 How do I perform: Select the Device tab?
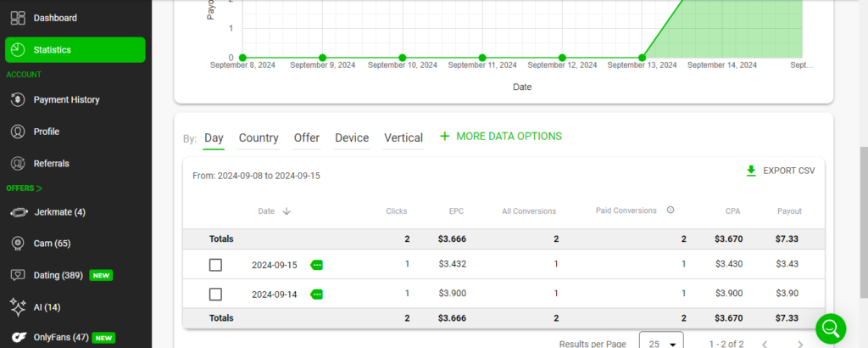click(352, 138)
